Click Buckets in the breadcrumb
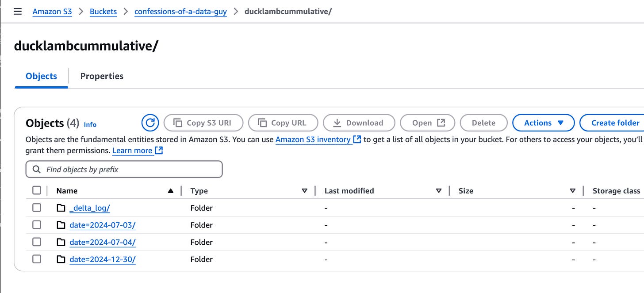 [x=103, y=12]
